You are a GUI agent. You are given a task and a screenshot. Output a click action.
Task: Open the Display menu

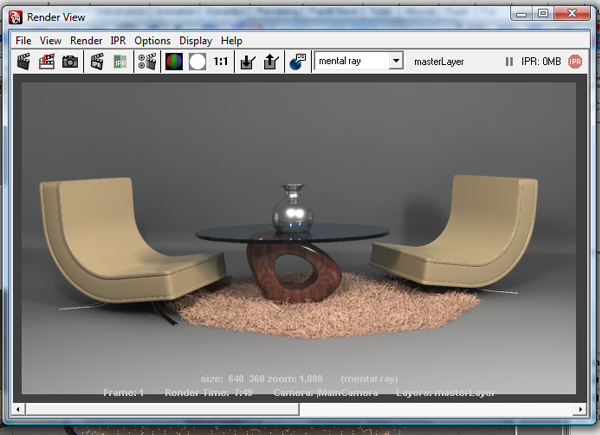click(x=196, y=41)
